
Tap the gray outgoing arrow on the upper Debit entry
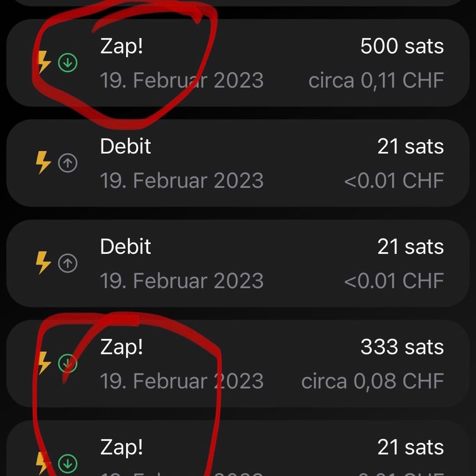coord(67,164)
